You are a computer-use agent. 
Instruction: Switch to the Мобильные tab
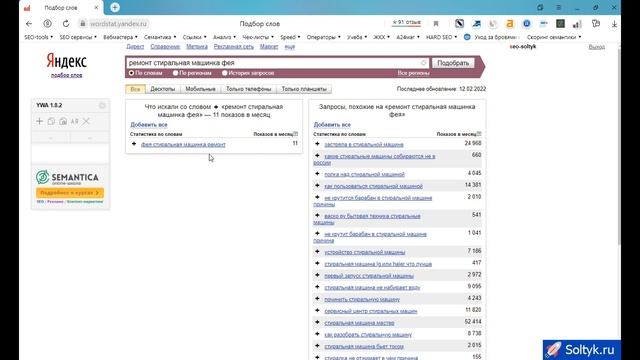(x=200, y=89)
